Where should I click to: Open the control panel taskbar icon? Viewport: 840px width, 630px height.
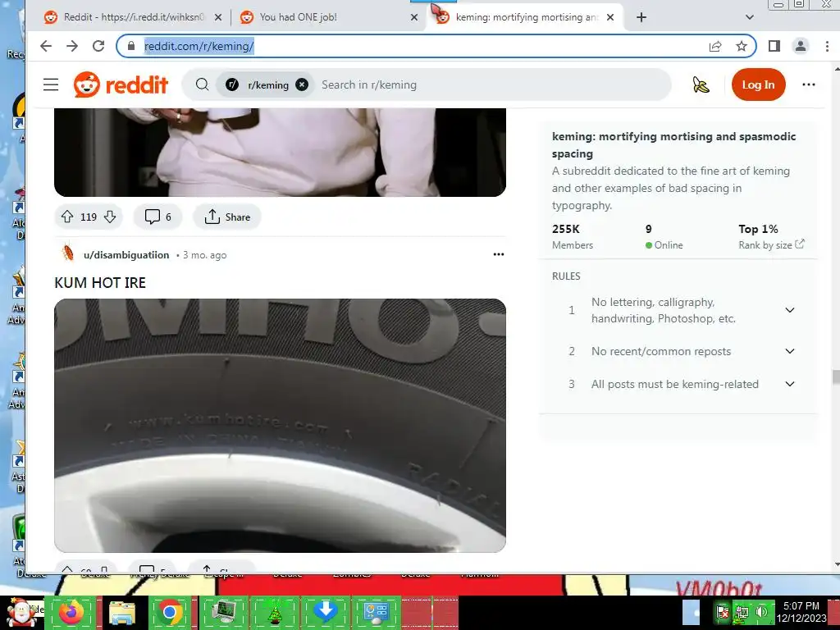click(x=376, y=612)
